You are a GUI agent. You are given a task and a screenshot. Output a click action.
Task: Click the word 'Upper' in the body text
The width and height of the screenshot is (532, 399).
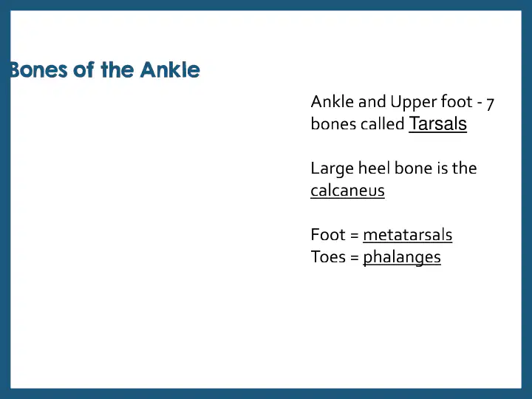[412, 103]
